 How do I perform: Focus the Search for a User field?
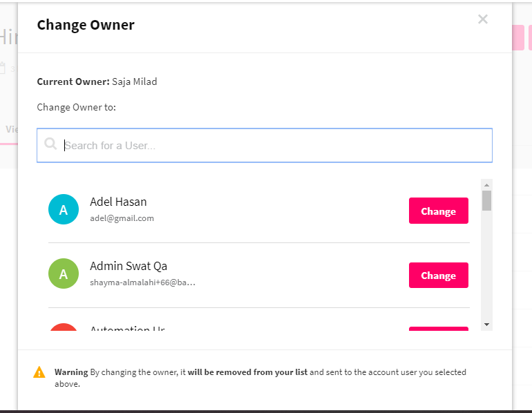tap(265, 145)
